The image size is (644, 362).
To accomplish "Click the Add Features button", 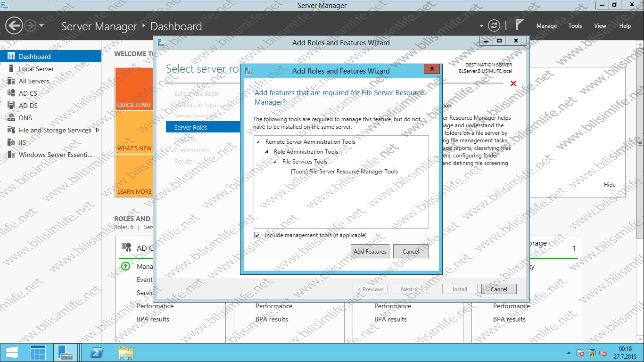I will 370,251.
